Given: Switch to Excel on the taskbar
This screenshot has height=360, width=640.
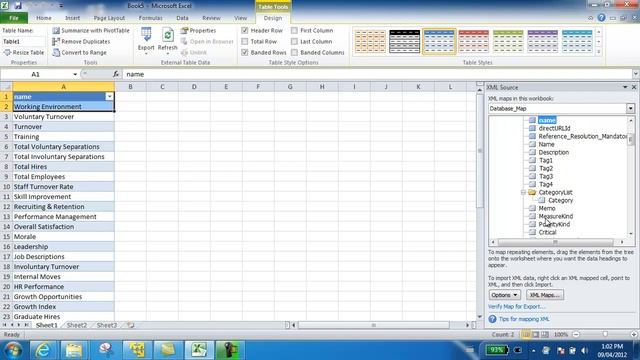Looking at the screenshot, I should pyautogui.click(x=199, y=350).
